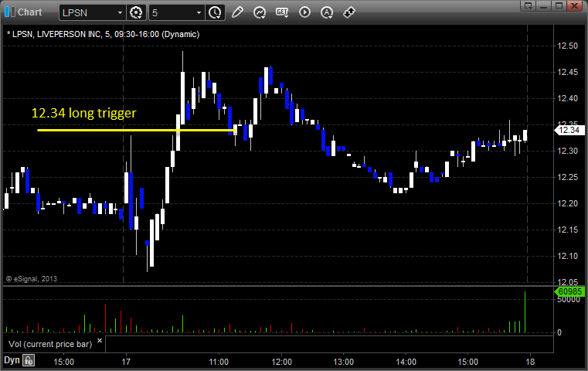Click the 17 date axis label
Viewport: 588px width, 371px height.
click(126, 362)
